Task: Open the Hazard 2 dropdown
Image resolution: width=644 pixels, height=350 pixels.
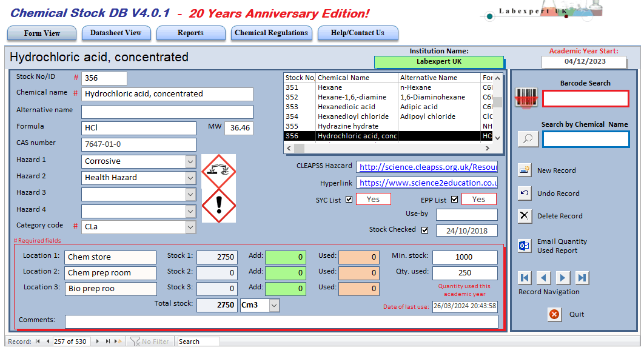Action: click(190, 178)
